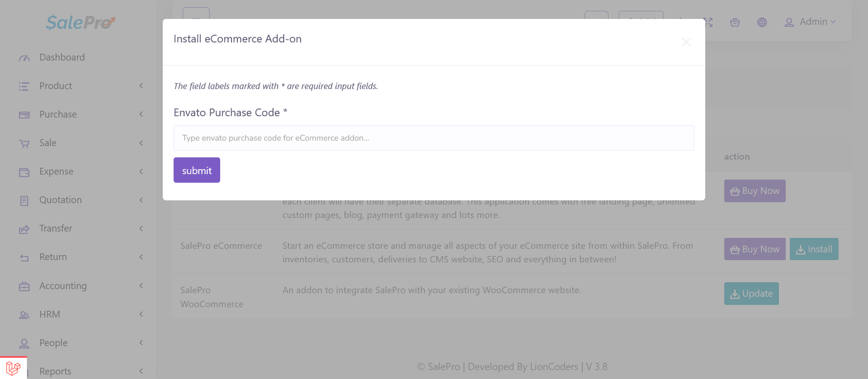Image resolution: width=868 pixels, height=379 pixels.
Task: Click the globe language icon
Action: click(x=762, y=22)
